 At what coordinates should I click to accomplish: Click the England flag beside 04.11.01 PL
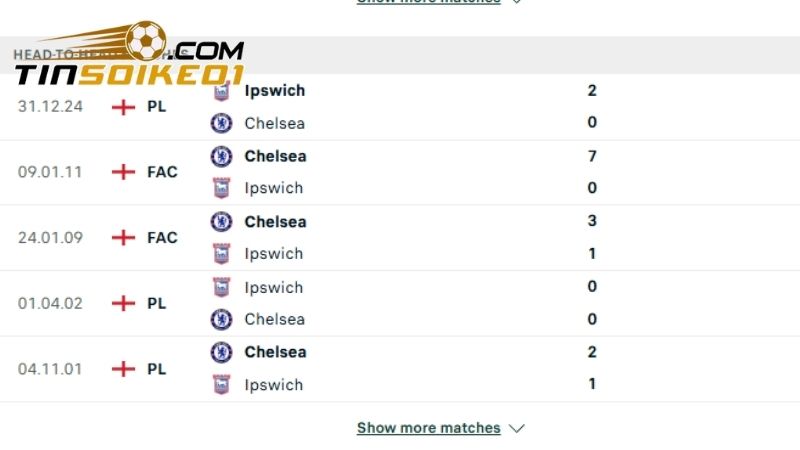coord(123,369)
